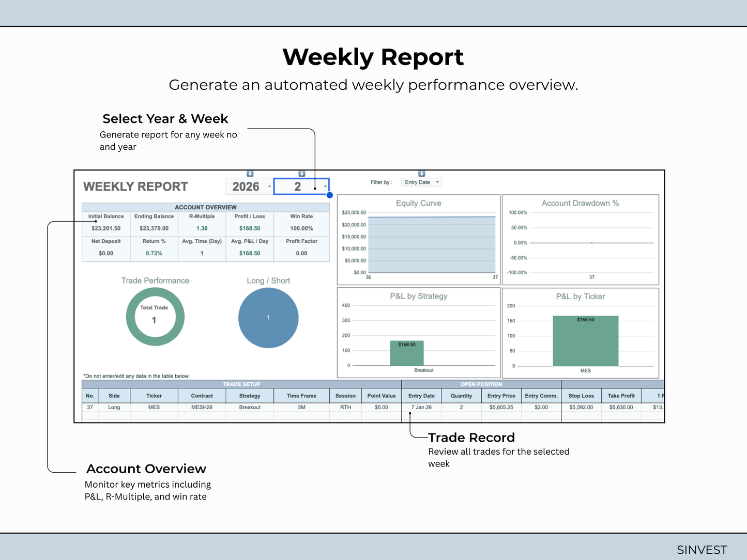Viewport: 747px width, 560px height.
Task: Click the arrow icon above the week selector
Action: click(302, 174)
